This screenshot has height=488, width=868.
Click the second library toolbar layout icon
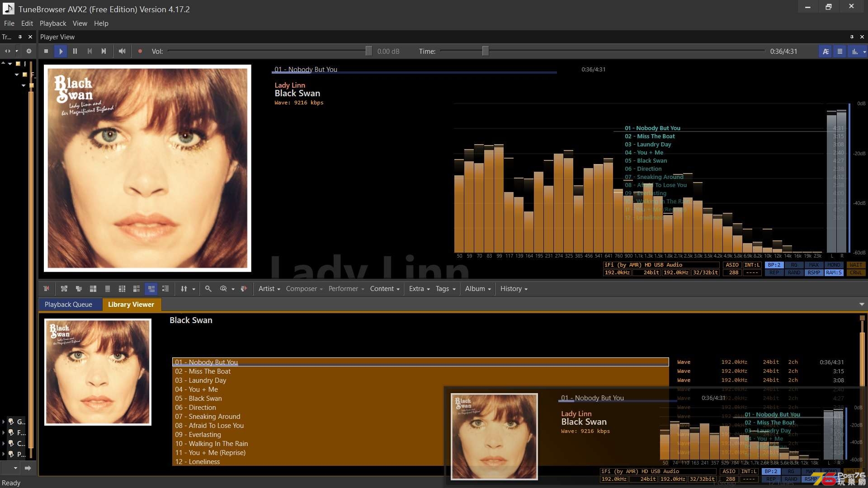tap(64, 289)
